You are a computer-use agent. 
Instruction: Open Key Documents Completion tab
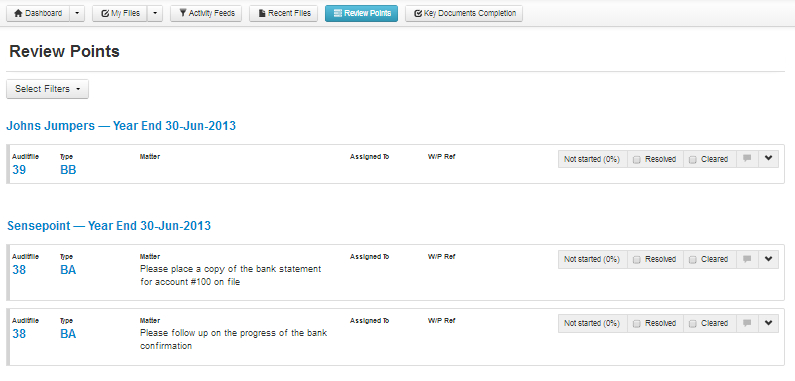[464, 14]
